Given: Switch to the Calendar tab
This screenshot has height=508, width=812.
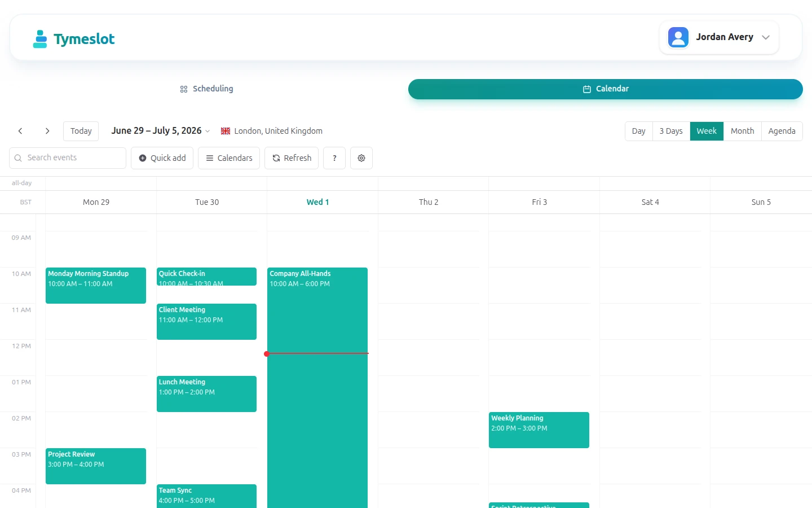Looking at the screenshot, I should coord(606,89).
